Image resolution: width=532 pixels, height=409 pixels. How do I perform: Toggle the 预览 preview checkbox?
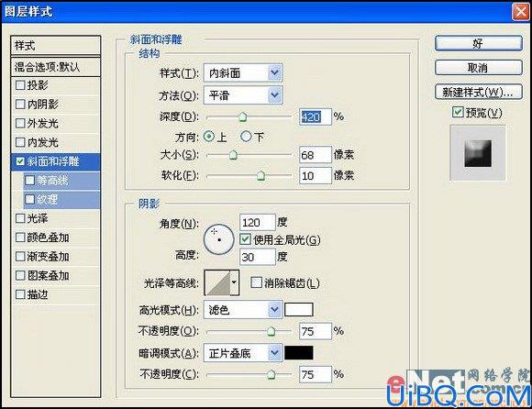pos(458,112)
